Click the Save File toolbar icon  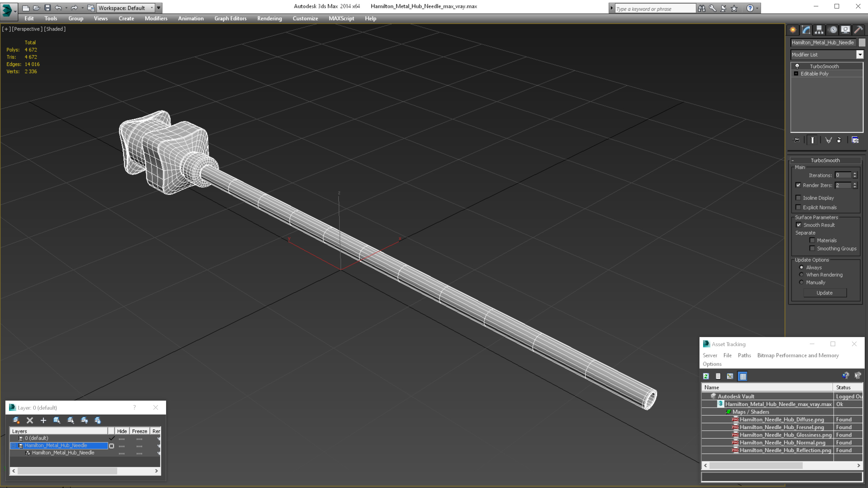pos(48,8)
